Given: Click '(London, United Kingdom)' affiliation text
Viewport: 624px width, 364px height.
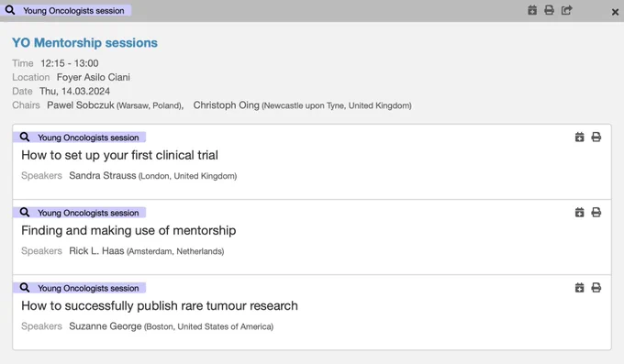Looking at the screenshot, I should (188, 176).
